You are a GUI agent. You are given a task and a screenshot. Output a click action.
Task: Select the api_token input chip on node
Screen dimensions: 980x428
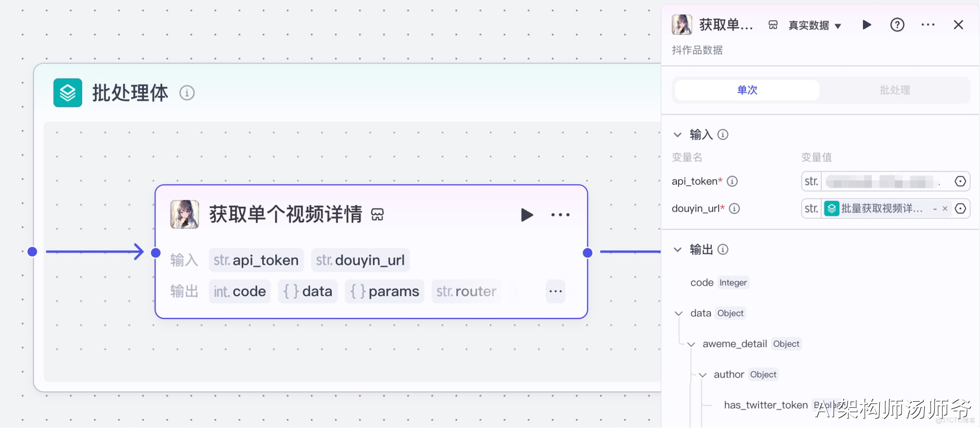256,260
